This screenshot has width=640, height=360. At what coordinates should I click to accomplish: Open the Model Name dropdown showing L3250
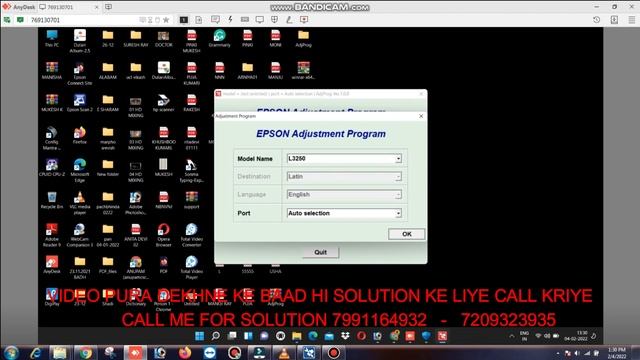[x=344, y=158]
